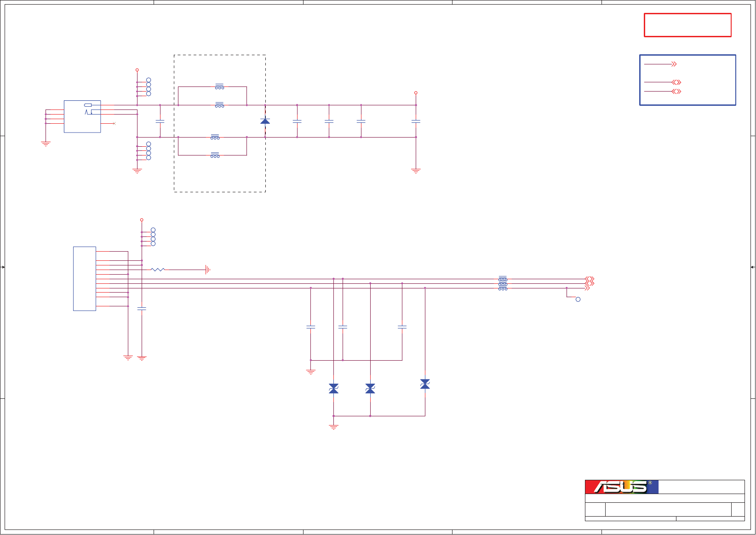Select off-sheet port arrows at signal line ends
This screenshot has width=756, height=535.
coord(590,283)
